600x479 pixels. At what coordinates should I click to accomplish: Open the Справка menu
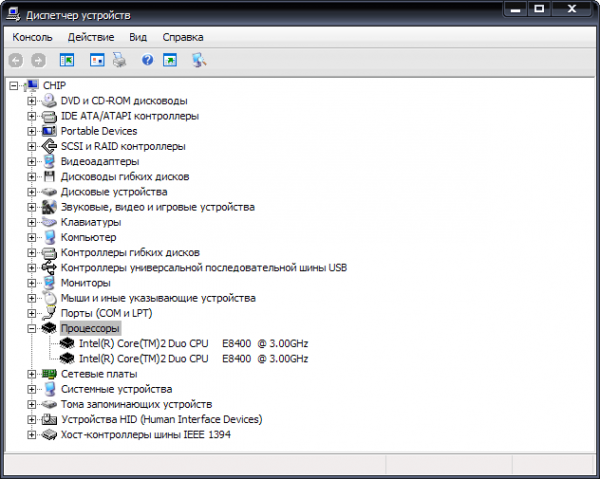coord(183,37)
